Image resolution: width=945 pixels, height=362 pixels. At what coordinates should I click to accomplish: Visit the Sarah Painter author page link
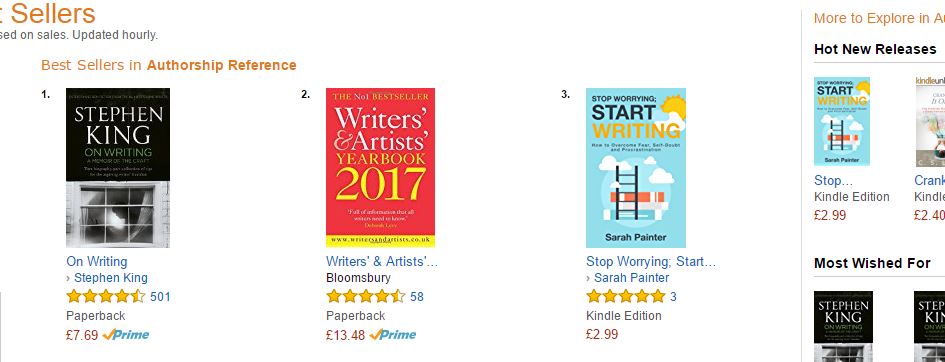coord(632,278)
